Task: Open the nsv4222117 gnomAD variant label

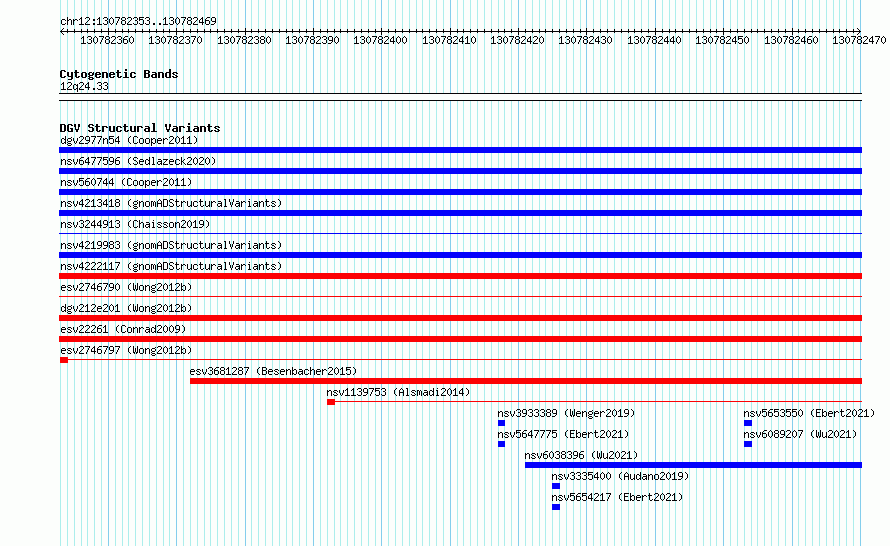Action: coord(171,266)
